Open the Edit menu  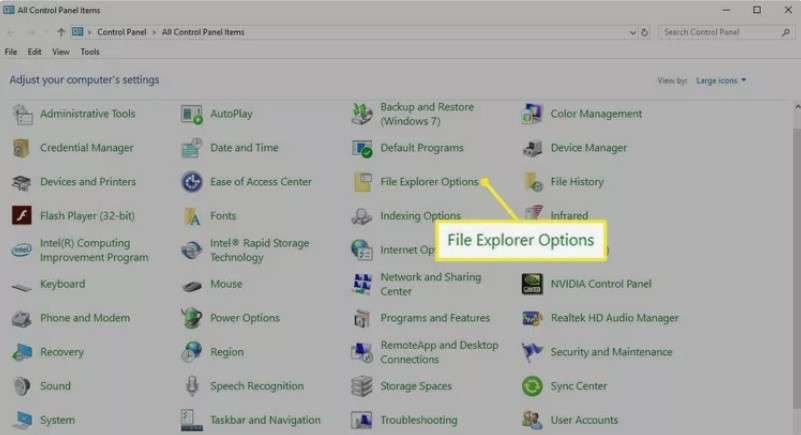[x=34, y=52]
